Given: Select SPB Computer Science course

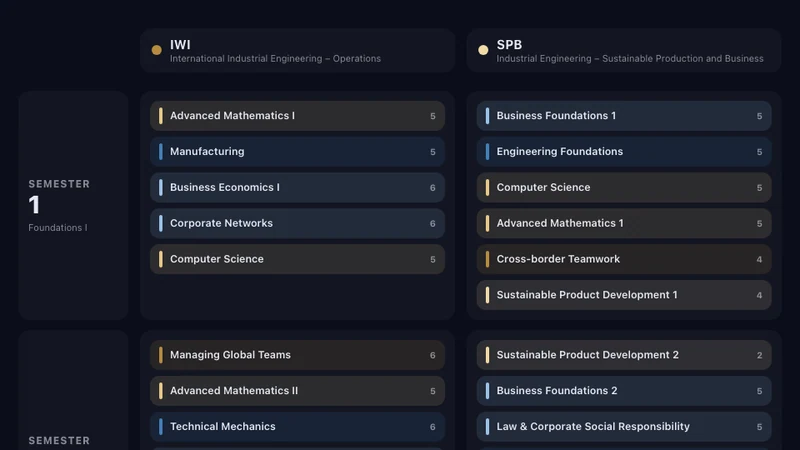Looking at the screenshot, I should [x=624, y=187].
